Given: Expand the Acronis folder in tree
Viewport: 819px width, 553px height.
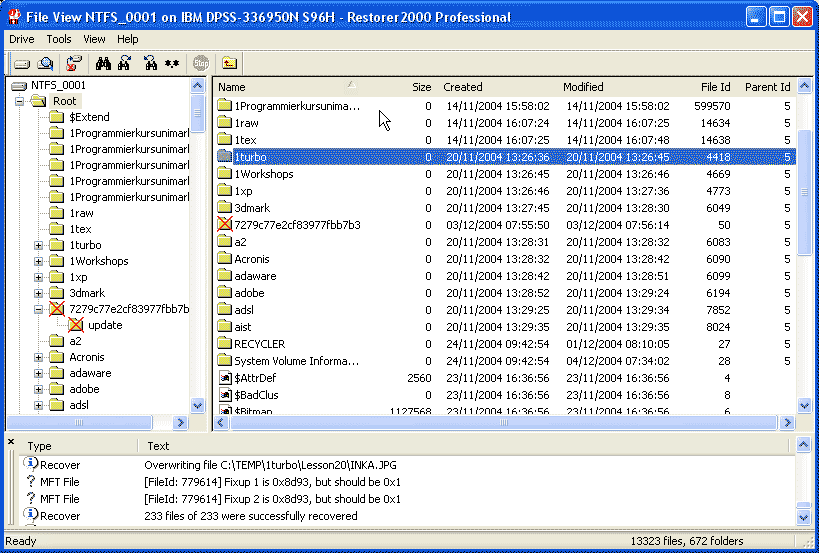Looking at the screenshot, I should click(38, 357).
